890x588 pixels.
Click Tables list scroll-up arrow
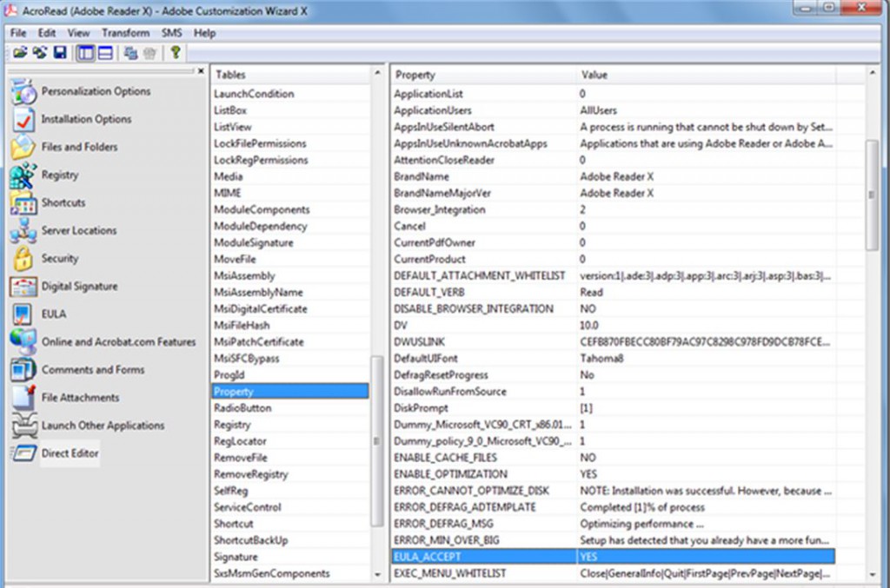point(377,74)
